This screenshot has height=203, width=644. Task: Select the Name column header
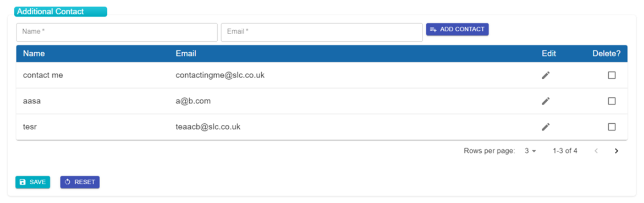[x=34, y=53]
